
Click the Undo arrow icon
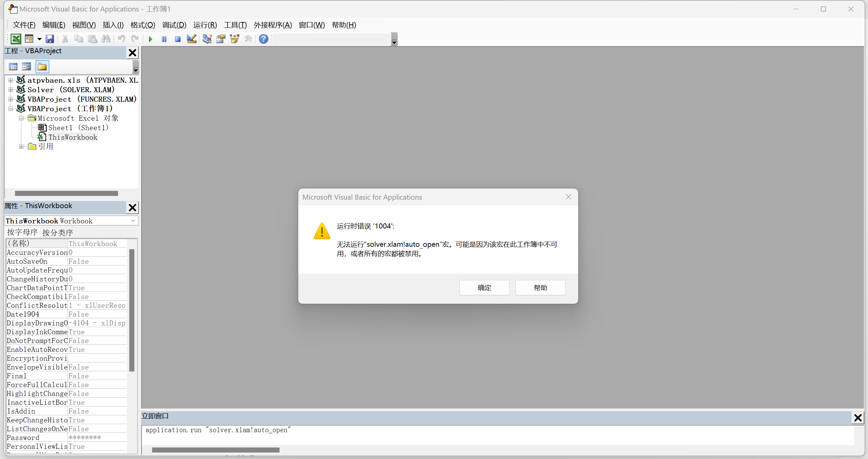point(121,39)
